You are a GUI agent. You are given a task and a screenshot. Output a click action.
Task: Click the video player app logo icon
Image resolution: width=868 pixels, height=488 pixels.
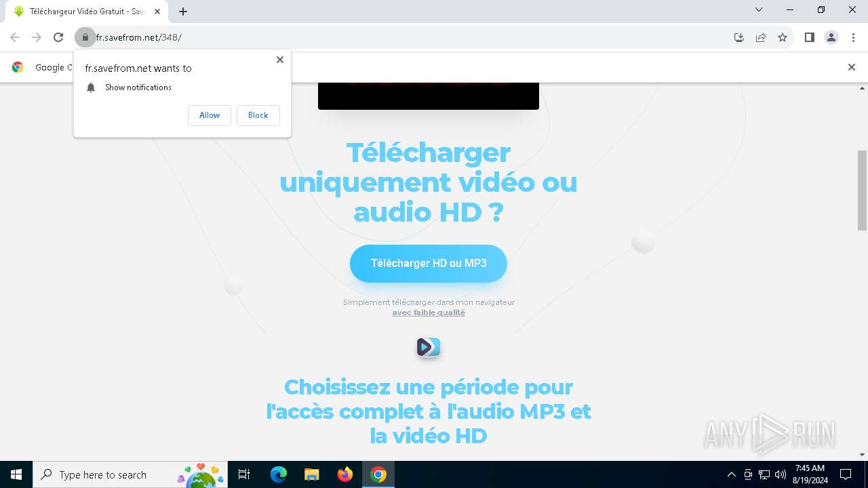tap(429, 347)
